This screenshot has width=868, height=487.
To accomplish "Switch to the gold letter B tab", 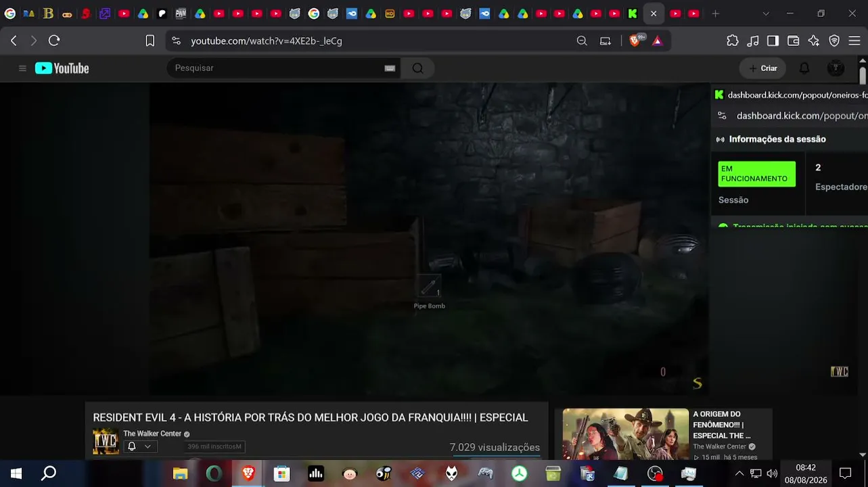I will click(48, 14).
